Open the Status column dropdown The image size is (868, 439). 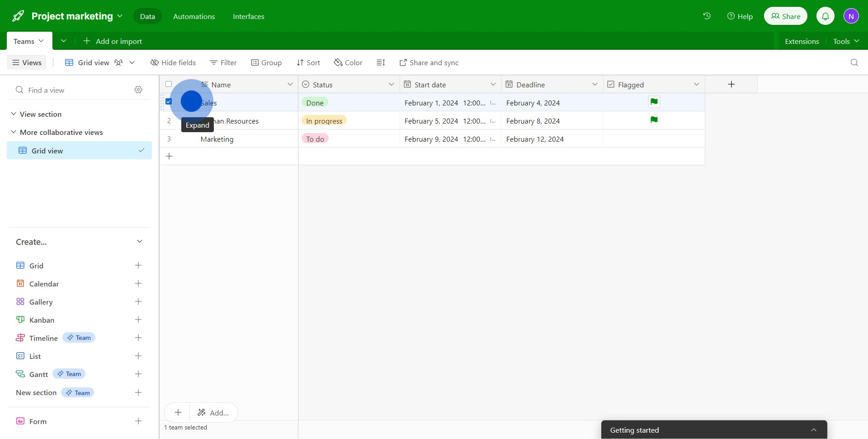(391, 85)
